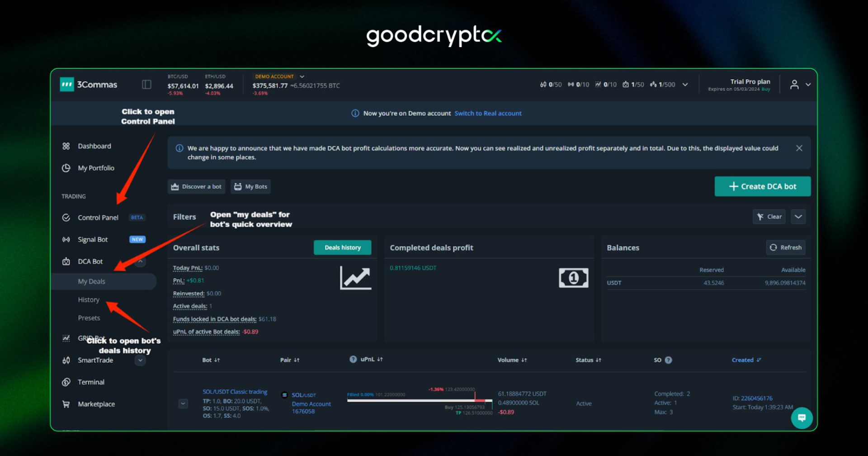Open the user profile icon menu

pyautogui.click(x=794, y=85)
